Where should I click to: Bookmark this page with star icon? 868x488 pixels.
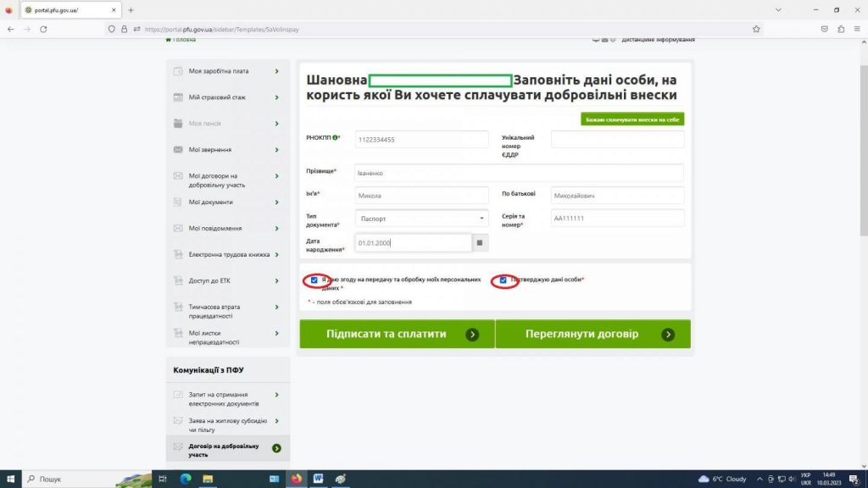click(756, 30)
